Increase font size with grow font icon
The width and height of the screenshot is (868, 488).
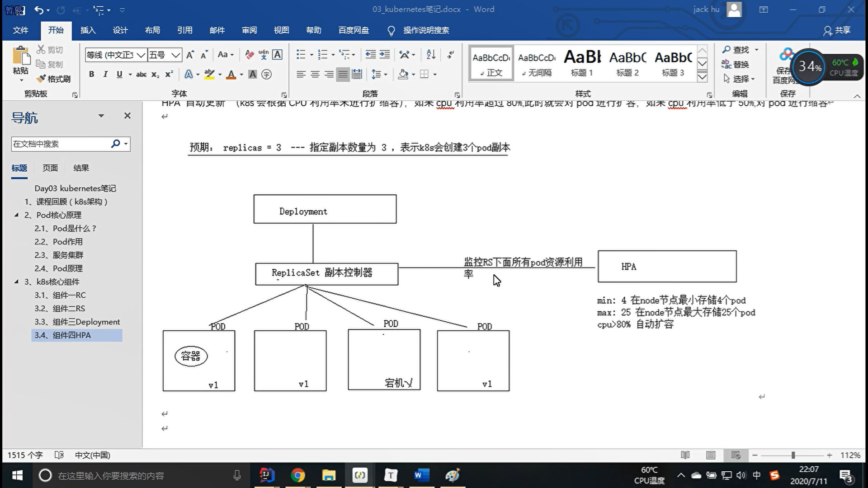[x=190, y=55]
